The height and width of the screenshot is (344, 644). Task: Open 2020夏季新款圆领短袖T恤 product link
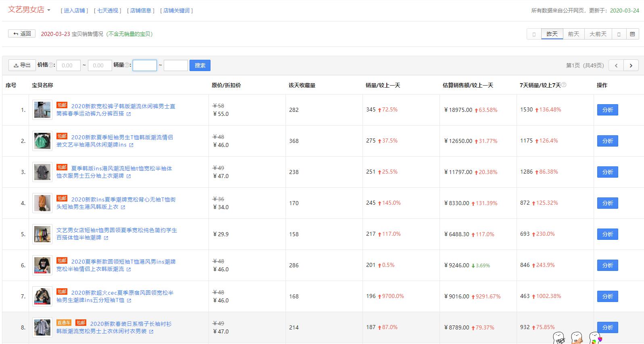click(116, 265)
